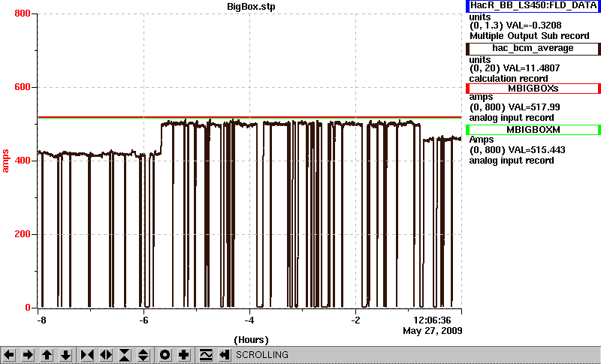
Task: Pan the plot down with the down-arrow button
Action: click(x=66, y=355)
